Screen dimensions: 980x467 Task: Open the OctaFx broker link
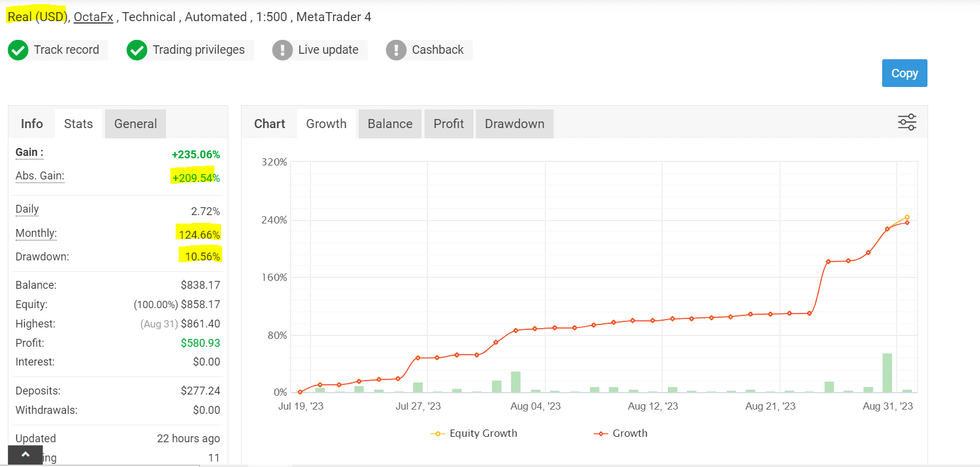(x=94, y=17)
